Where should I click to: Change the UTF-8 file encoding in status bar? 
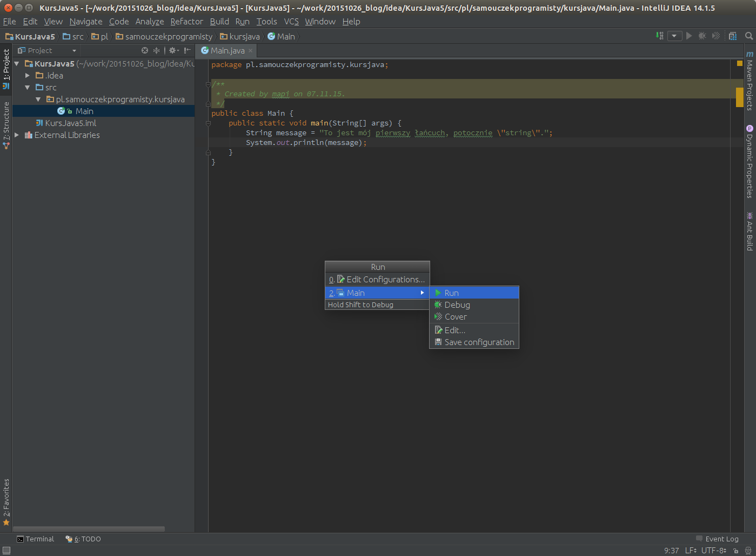pyautogui.click(x=714, y=551)
